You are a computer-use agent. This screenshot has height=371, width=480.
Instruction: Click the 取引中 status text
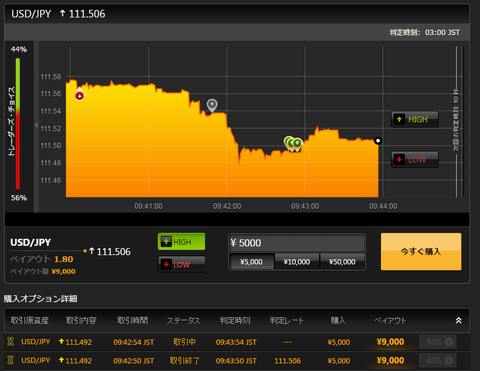(x=184, y=342)
